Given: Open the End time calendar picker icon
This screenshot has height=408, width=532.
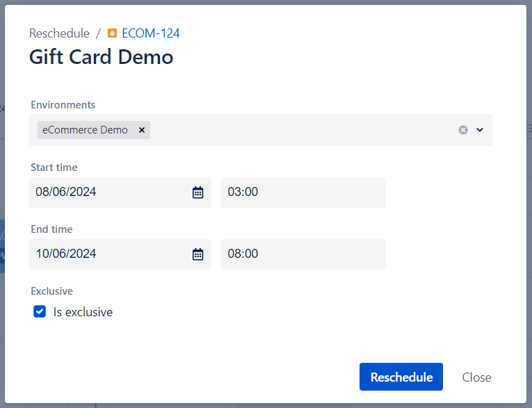Looking at the screenshot, I should 198,254.
